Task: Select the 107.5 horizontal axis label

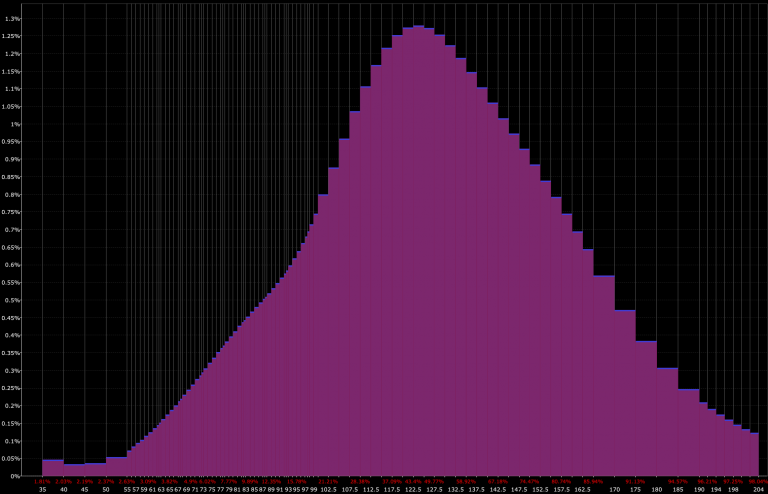Action: pyautogui.click(x=350, y=490)
